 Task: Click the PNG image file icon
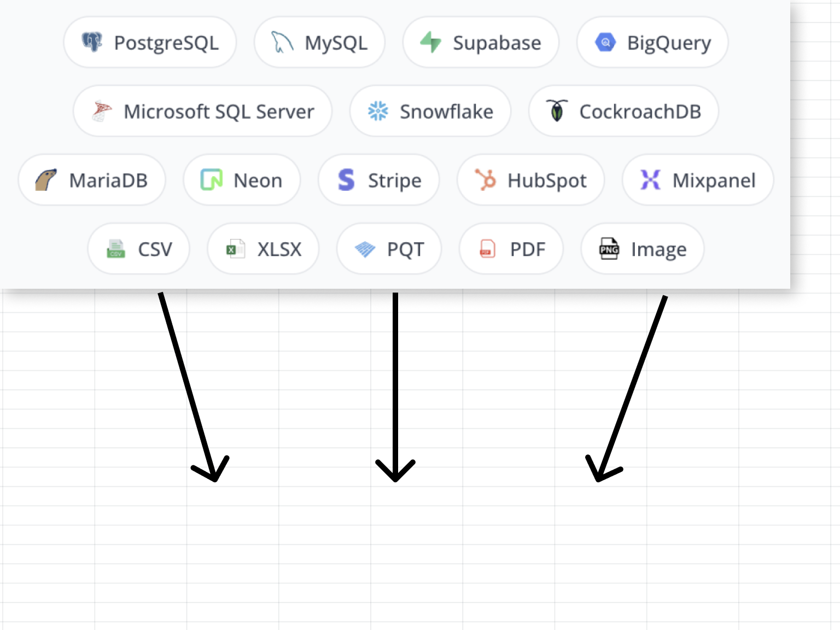[x=609, y=249]
